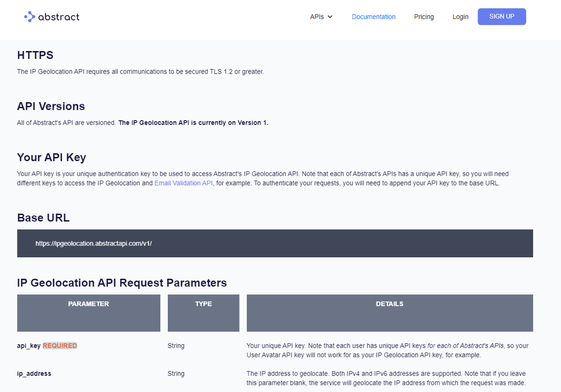The width and height of the screenshot is (561, 392).
Task: Click the ip_address parameter name
Action: [x=34, y=373]
